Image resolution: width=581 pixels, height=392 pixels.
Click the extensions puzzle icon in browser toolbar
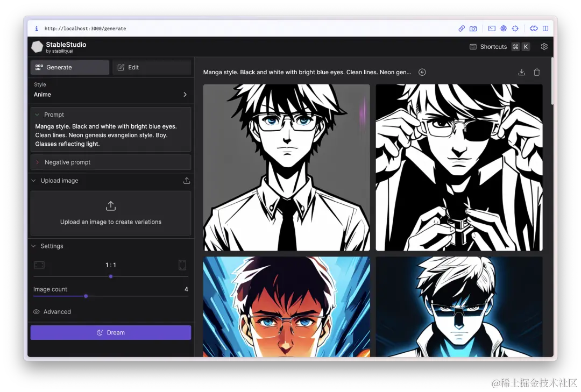click(x=534, y=28)
